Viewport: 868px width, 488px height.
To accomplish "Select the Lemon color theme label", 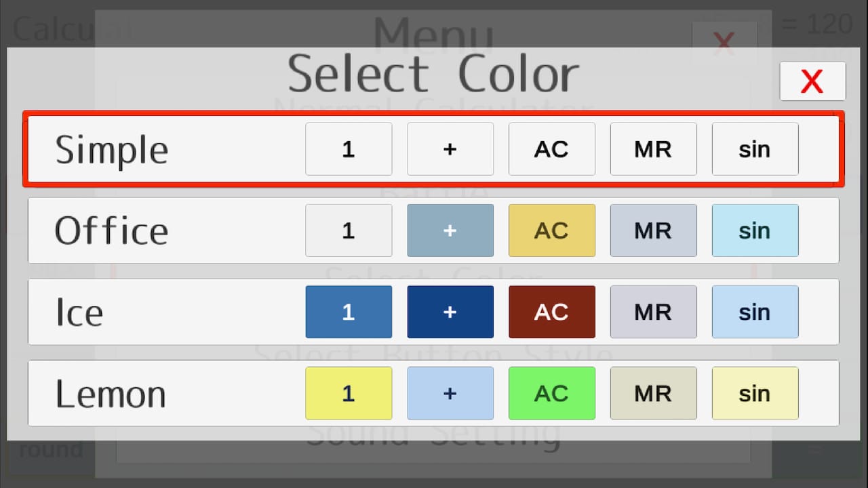I will point(111,394).
